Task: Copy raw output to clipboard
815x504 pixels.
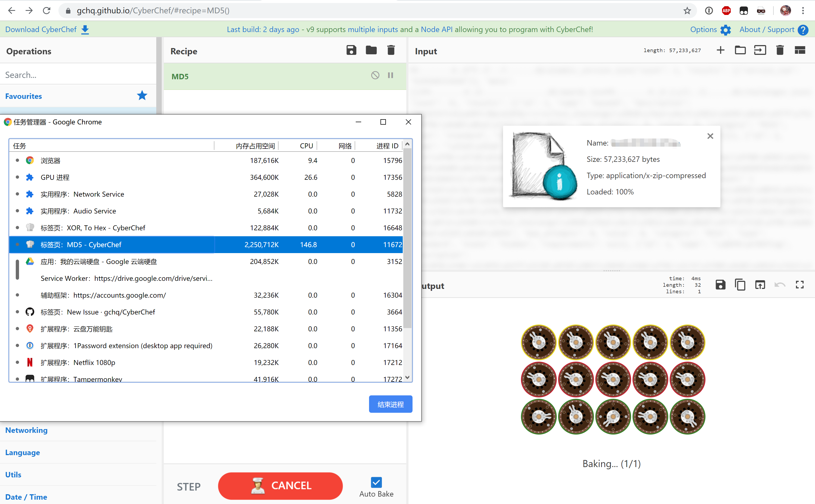Action: coord(740,285)
